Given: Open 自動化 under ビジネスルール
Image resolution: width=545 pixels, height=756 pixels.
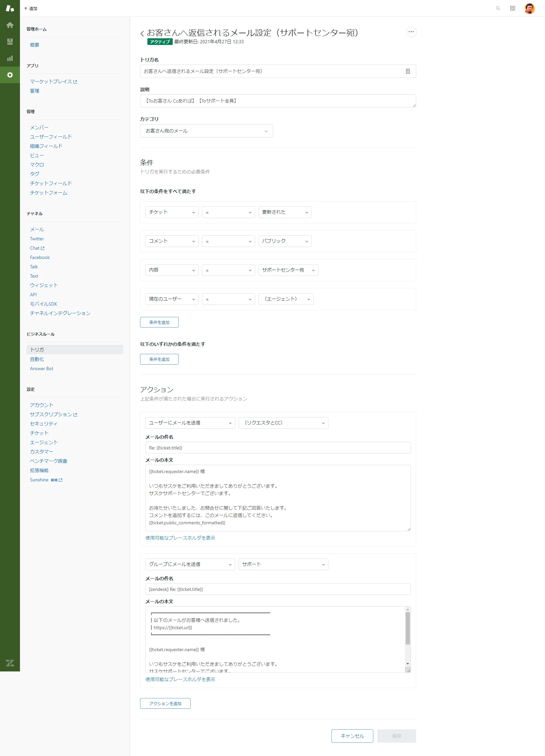Looking at the screenshot, I should (x=37, y=359).
